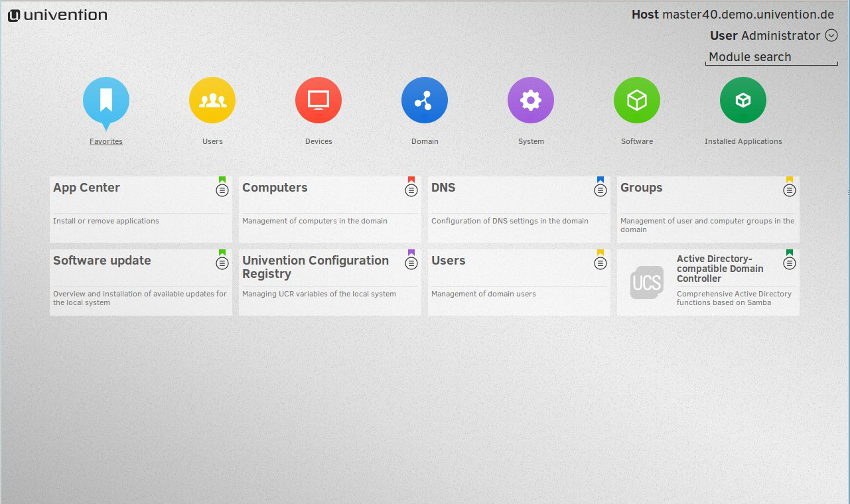
Task: Click the UCS logo on Active Directory tile
Action: click(x=647, y=283)
